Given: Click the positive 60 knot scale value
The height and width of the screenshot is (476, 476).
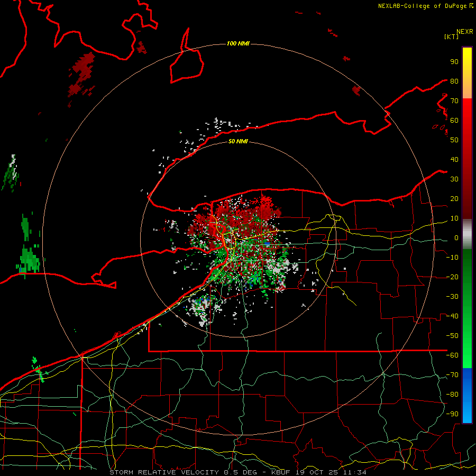Looking at the screenshot, I should [454, 121].
